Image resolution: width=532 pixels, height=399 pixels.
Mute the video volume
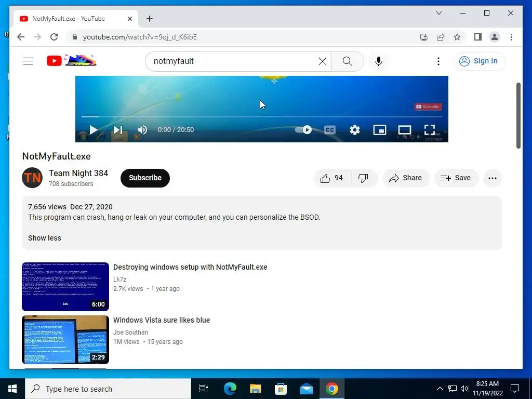pos(142,129)
